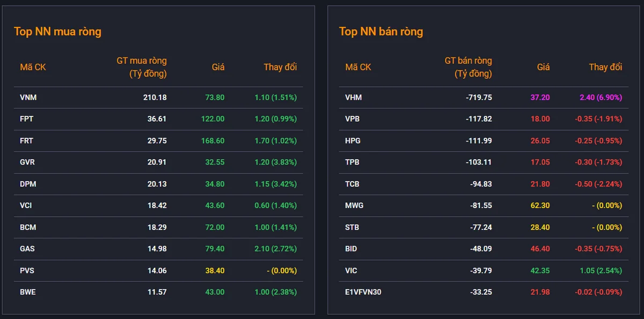Image resolution: width=644 pixels, height=319 pixels.
Task: Click the BID ticker
Action: point(352,249)
